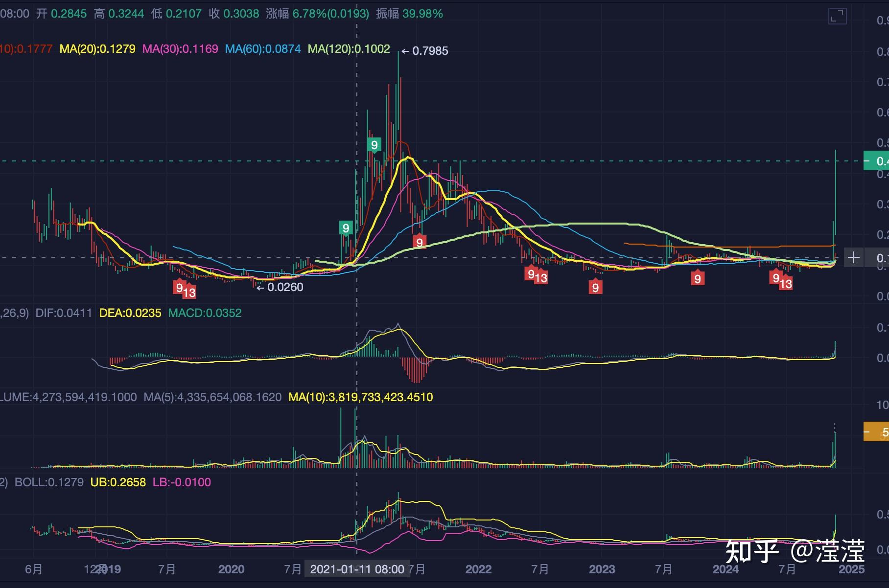Click the plus crosshair button on the price axis
This screenshot has width=889, height=588.
(854, 257)
